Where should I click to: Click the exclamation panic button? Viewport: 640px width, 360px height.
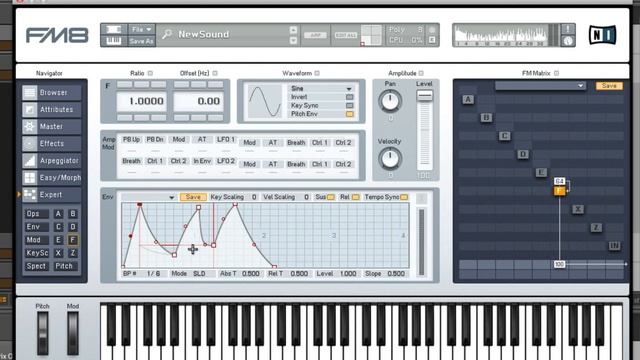point(568,29)
